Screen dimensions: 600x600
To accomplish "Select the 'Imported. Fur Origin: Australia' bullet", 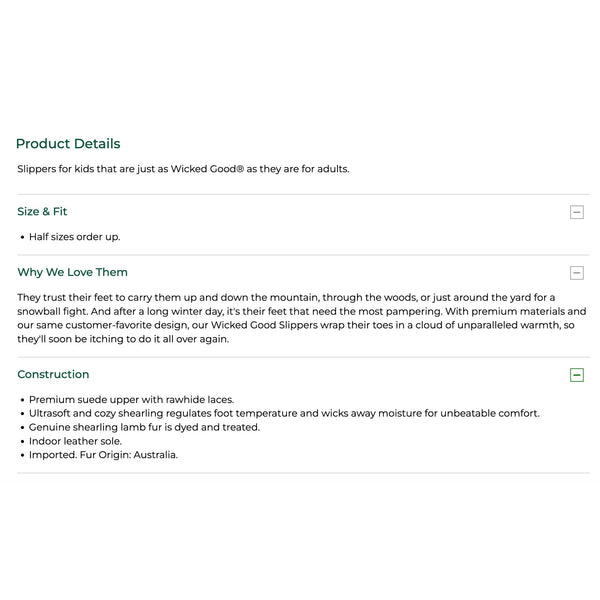I will pos(104,455).
